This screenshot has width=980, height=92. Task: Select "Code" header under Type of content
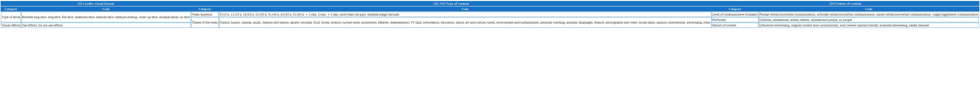[465, 9]
